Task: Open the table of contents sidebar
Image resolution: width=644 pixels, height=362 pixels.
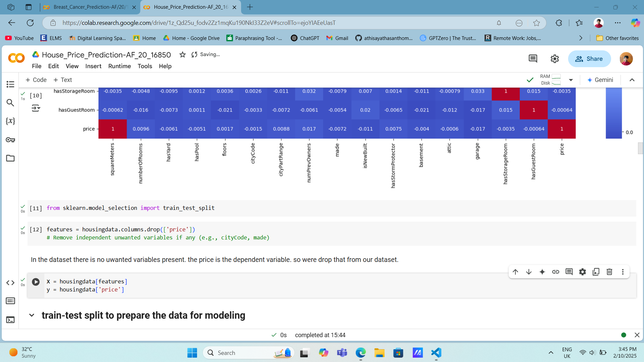Action: click(10, 84)
